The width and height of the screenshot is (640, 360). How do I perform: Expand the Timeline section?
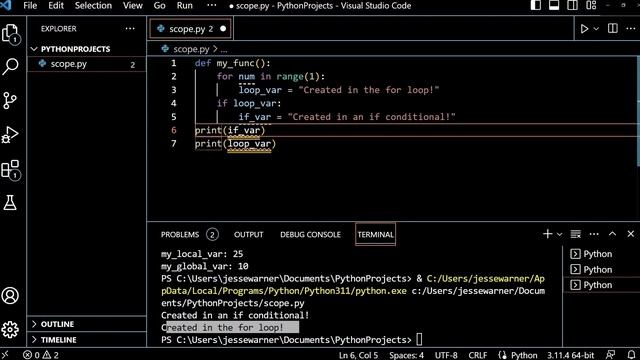[87, 340]
